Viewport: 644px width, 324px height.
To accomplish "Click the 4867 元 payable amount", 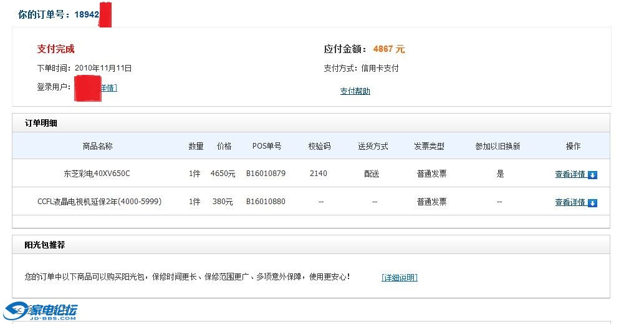I will (x=388, y=49).
